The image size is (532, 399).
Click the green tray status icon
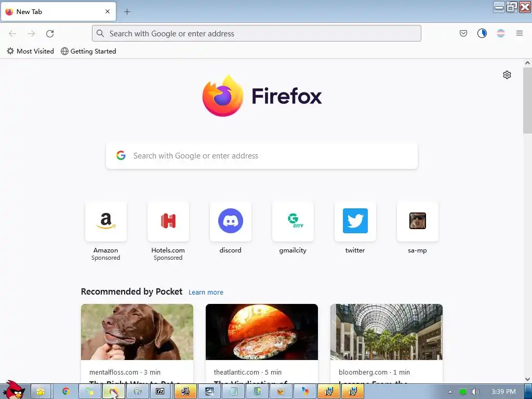click(x=463, y=392)
